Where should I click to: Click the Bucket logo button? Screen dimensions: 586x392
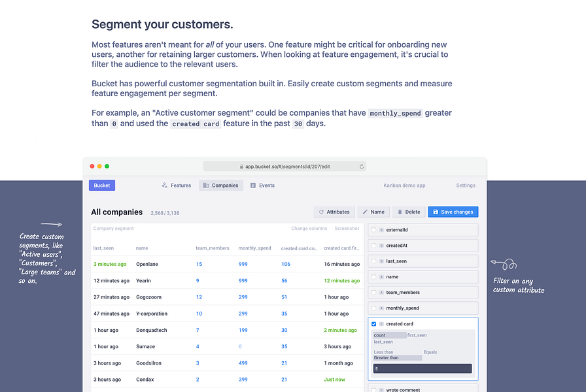click(102, 185)
